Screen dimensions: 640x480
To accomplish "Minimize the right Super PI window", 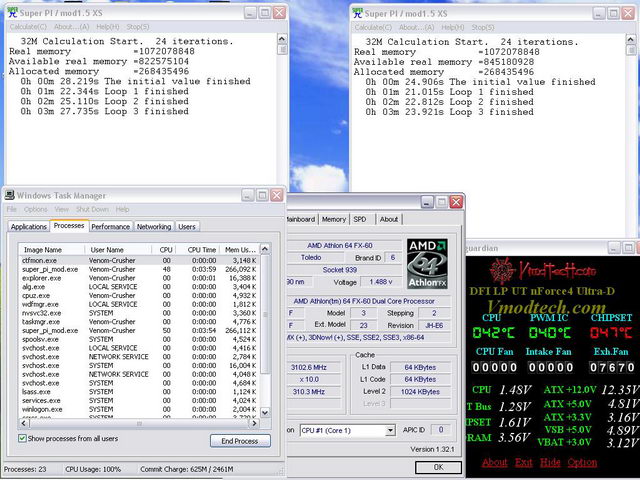I will (599, 13).
